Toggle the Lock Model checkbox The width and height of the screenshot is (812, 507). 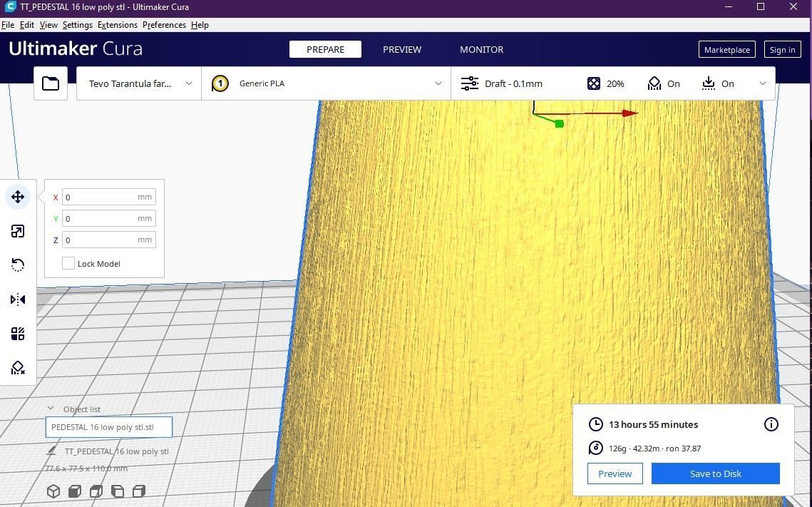68,263
